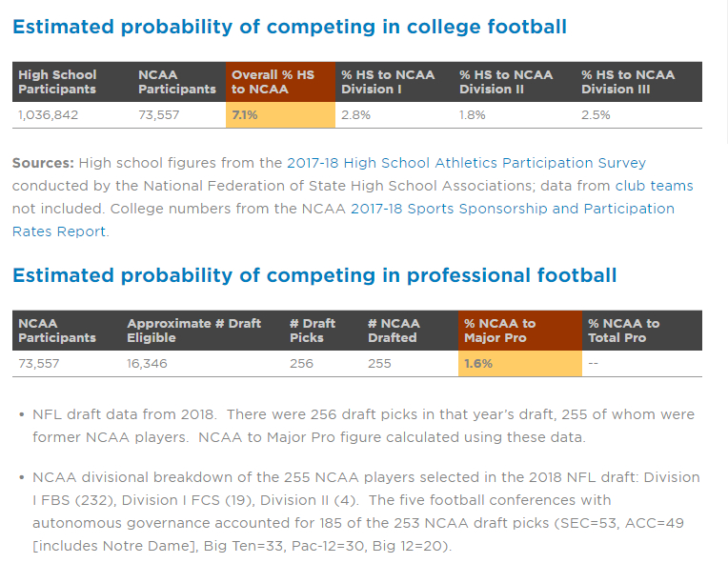Click the "Approximate # Draft Eligible" header
Image resolution: width=728 pixels, height=563 pixels.
pyautogui.click(x=193, y=331)
